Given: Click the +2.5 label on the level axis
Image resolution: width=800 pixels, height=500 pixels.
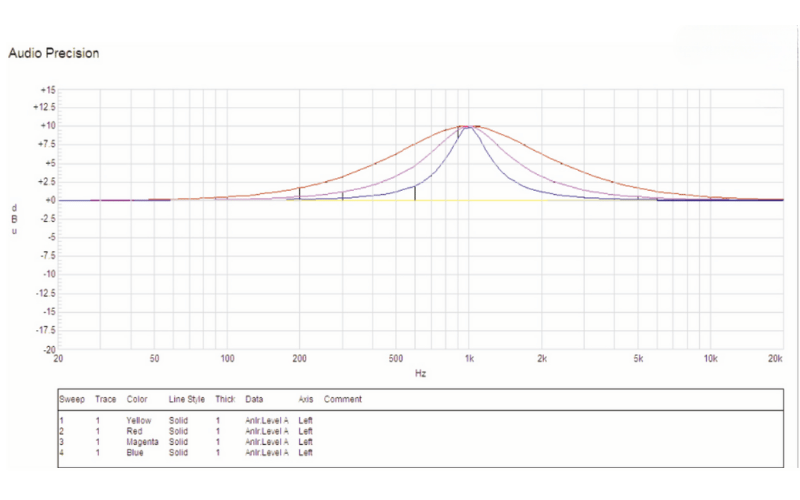Looking at the screenshot, I should pyautogui.click(x=46, y=182).
